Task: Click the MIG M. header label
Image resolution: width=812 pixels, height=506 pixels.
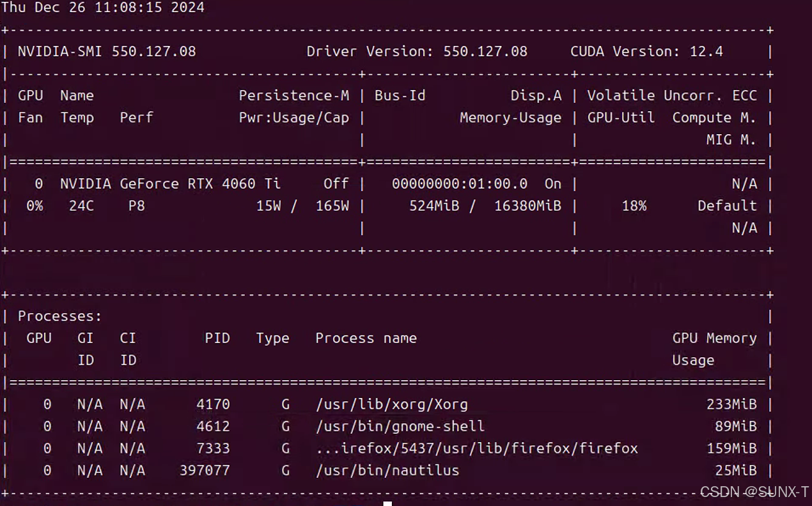Action: click(731, 140)
